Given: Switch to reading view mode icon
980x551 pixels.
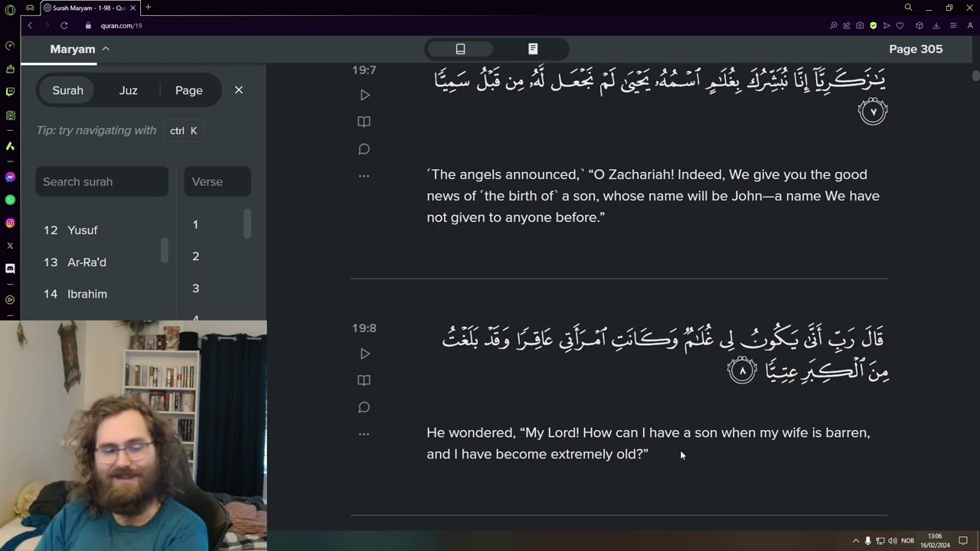Looking at the screenshot, I should coord(533,49).
